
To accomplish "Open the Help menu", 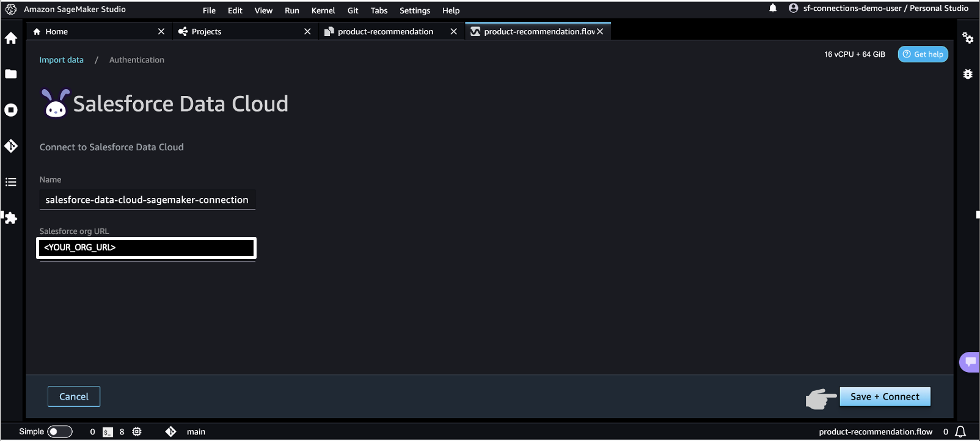I will [x=451, y=10].
